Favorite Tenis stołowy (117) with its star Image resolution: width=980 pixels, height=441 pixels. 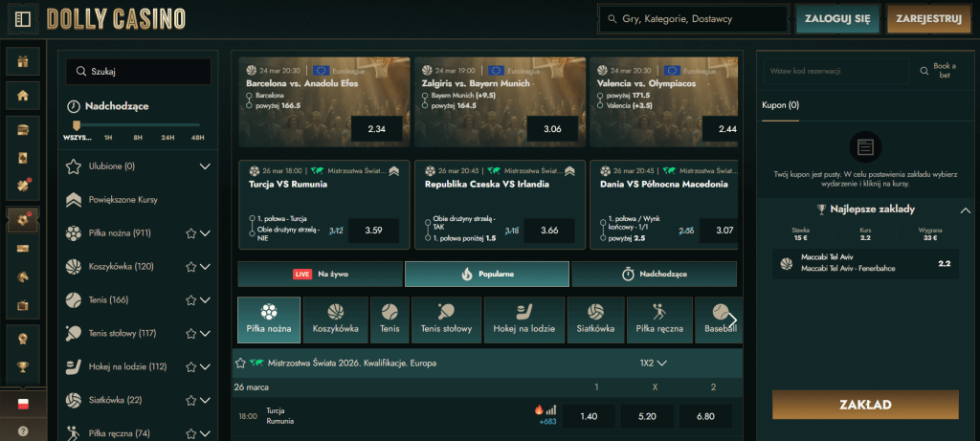(x=191, y=333)
